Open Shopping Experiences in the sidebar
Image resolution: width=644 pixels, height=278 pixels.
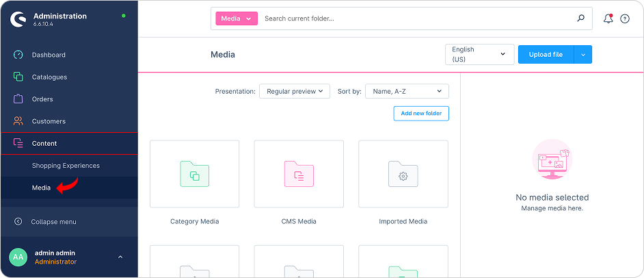pos(66,166)
